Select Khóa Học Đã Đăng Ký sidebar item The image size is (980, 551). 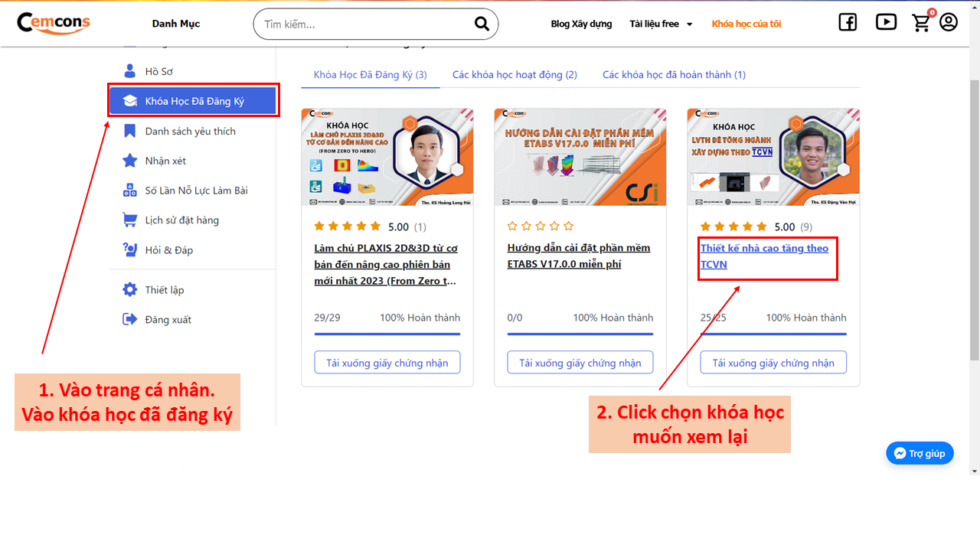193,101
